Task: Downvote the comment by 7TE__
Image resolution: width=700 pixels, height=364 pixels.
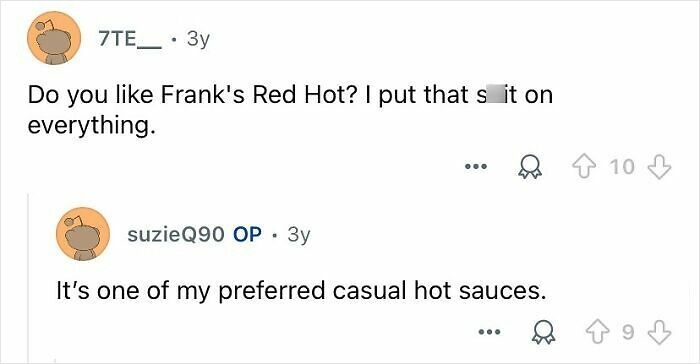Action: coord(659,167)
